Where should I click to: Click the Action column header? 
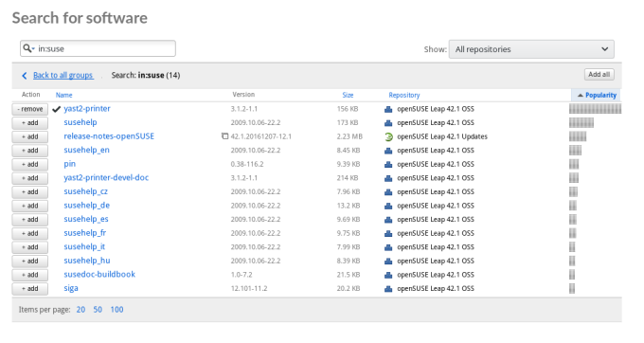pos(31,95)
